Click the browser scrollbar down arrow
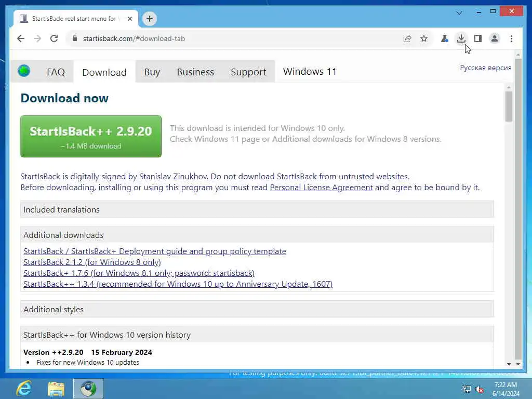The image size is (532, 399). (x=518, y=364)
